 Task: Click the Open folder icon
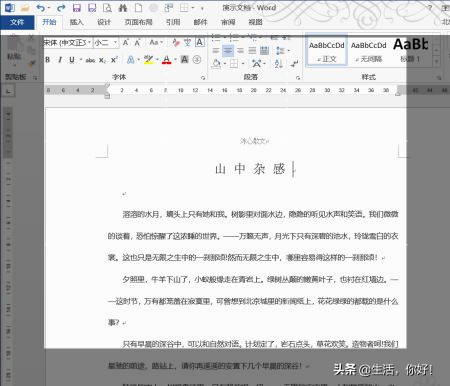click(x=25, y=8)
